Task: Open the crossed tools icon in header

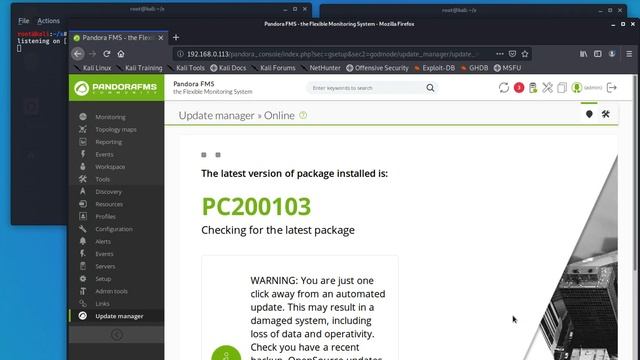Action: coord(547,88)
